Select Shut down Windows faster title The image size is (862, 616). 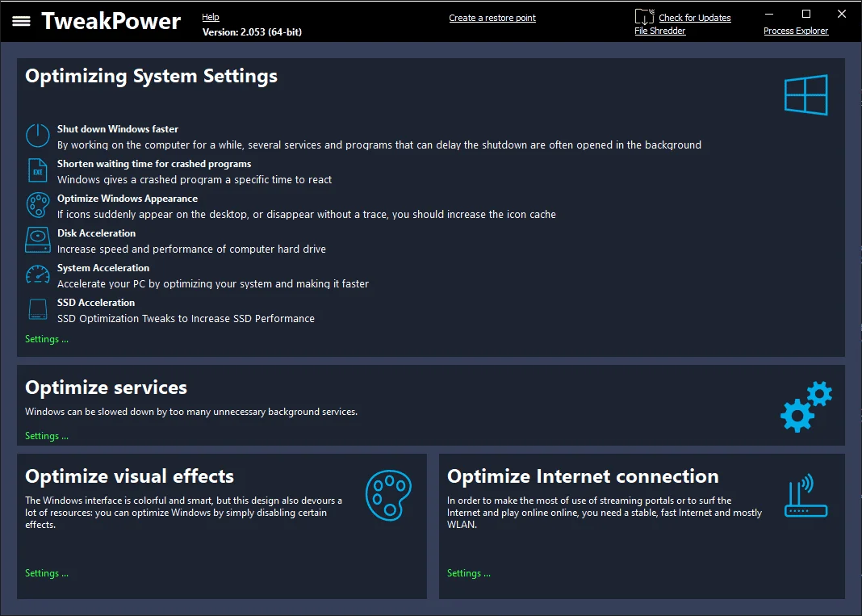(118, 128)
